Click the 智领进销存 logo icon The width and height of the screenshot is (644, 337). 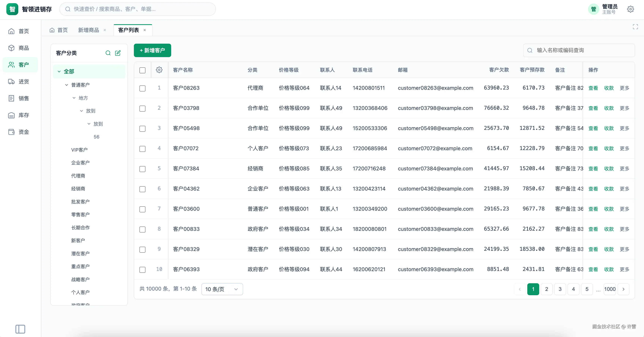12,9
